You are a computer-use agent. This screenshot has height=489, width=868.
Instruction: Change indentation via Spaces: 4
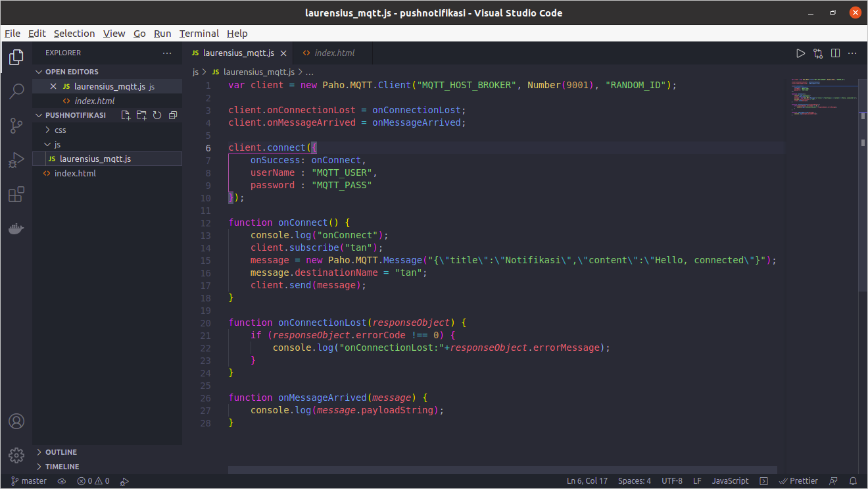635,481
